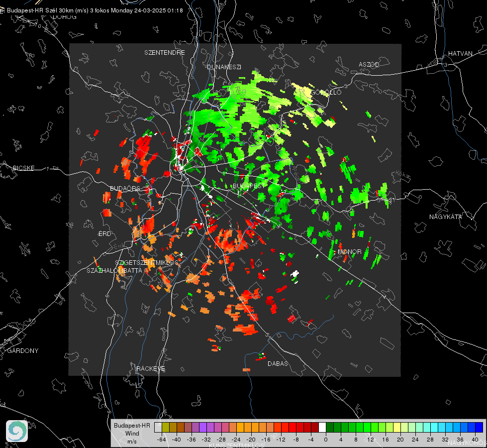Viewport: 487px width, 448px height.
Task: Click the MONOR town label
Action: coord(349,251)
